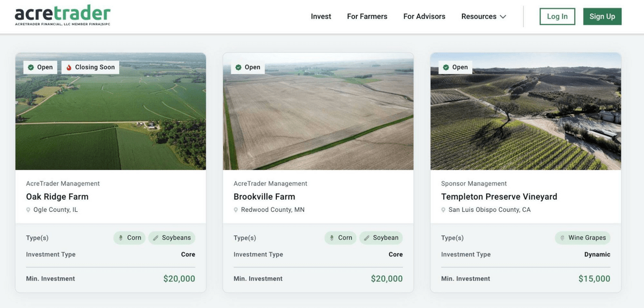Click the AcreTrader logo

coord(63,16)
